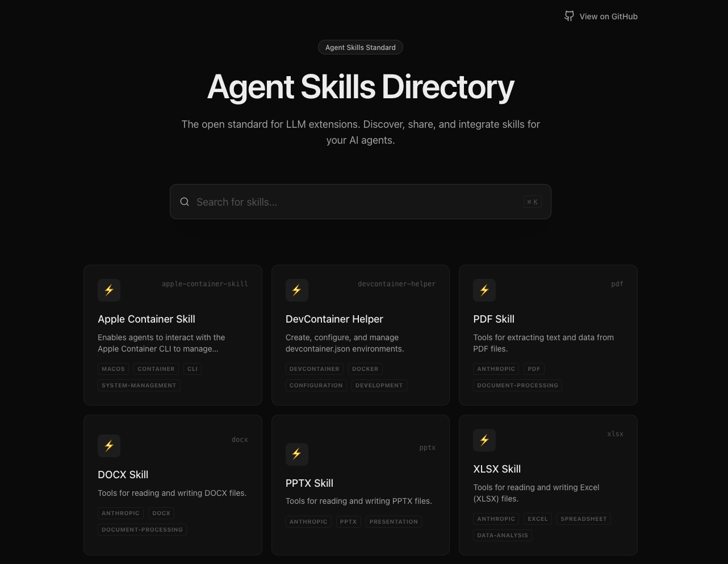
Task: Click the DOCKER tag under DevContainer Helper
Action: [x=365, y=369]
